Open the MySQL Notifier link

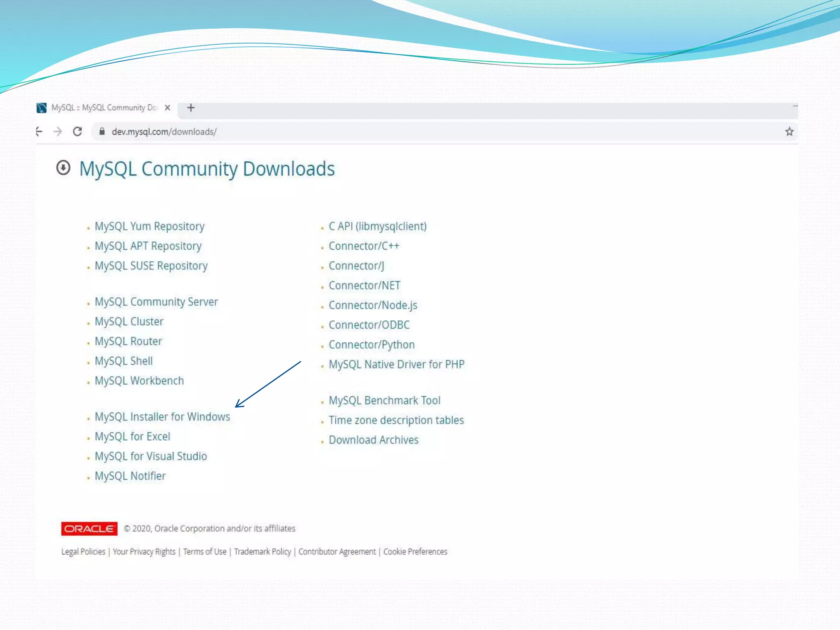[130, 476]
